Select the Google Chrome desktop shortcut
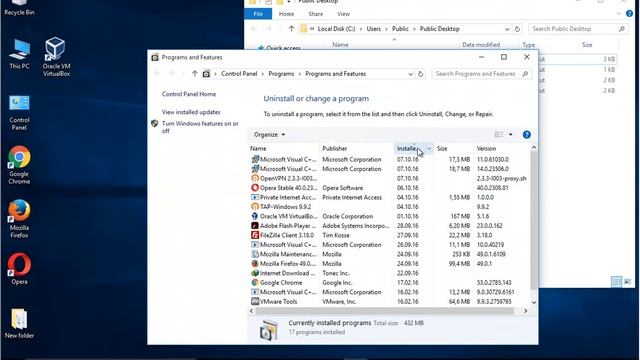This screenshot has height=360, width=640. pos(19,165)
